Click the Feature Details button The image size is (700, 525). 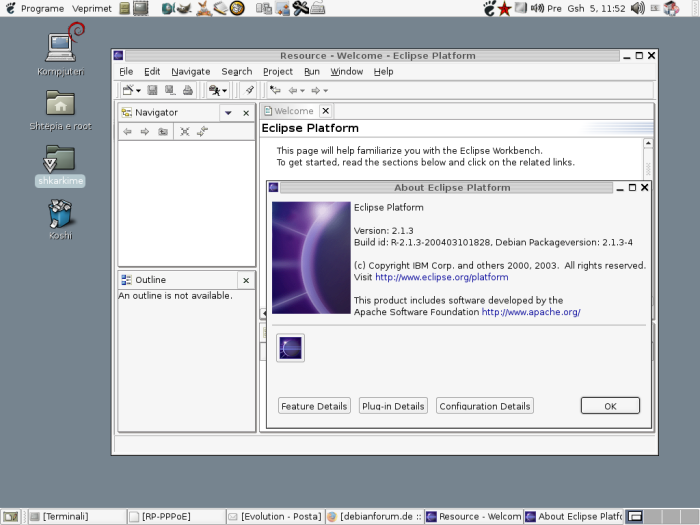click(x=314, y=406)
